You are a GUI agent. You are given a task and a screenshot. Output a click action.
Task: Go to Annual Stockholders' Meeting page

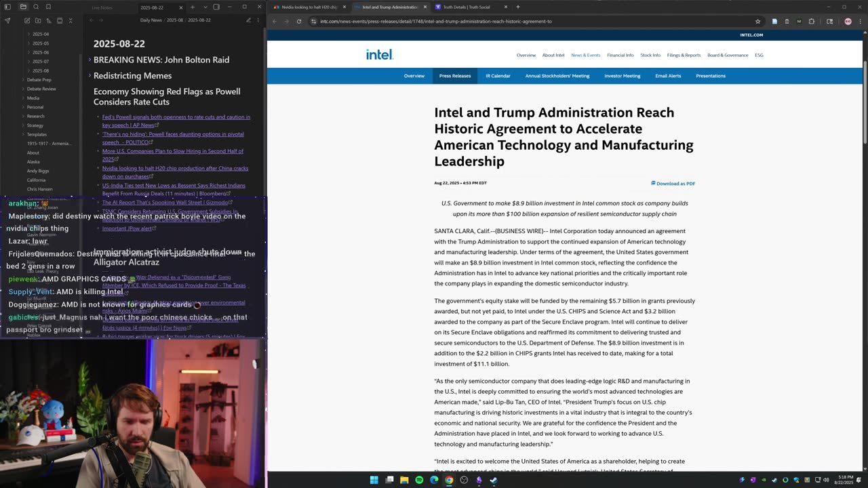tap(557, 76)
